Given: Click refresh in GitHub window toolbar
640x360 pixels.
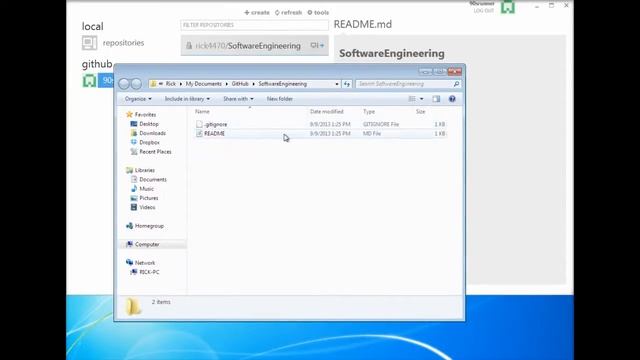Looking at the screenshot, I should tap(288, 13).
